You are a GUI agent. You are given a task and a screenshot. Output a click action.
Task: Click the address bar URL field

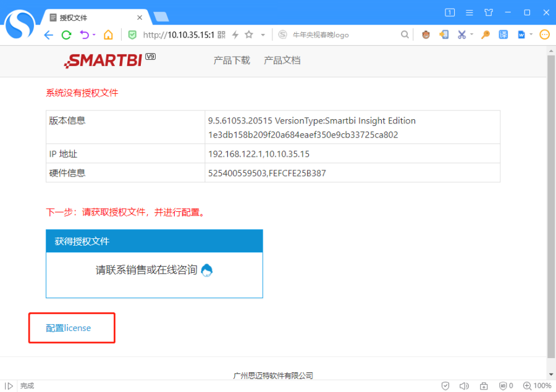coord(179,35)
